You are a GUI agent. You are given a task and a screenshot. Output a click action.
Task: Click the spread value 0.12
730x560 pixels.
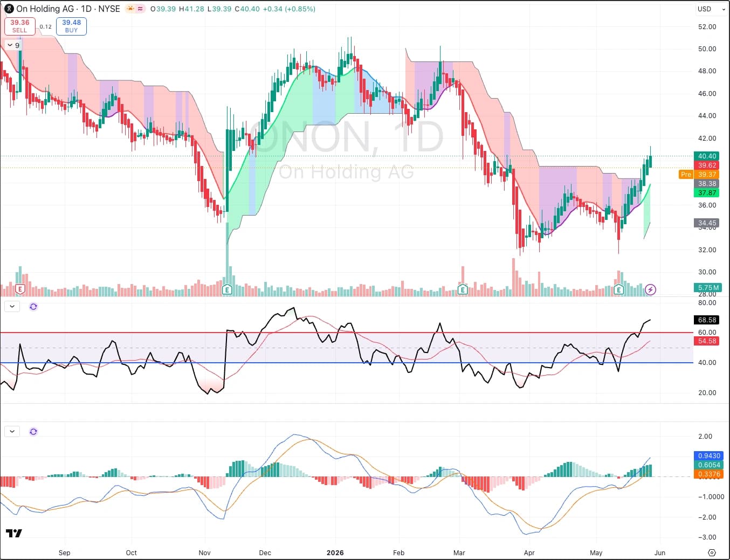click(x=46, y=26)
